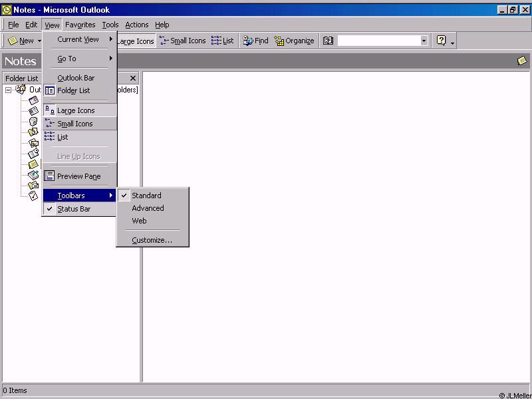
Task: Collapse the Outlook Today tree root
Action: 8,90
